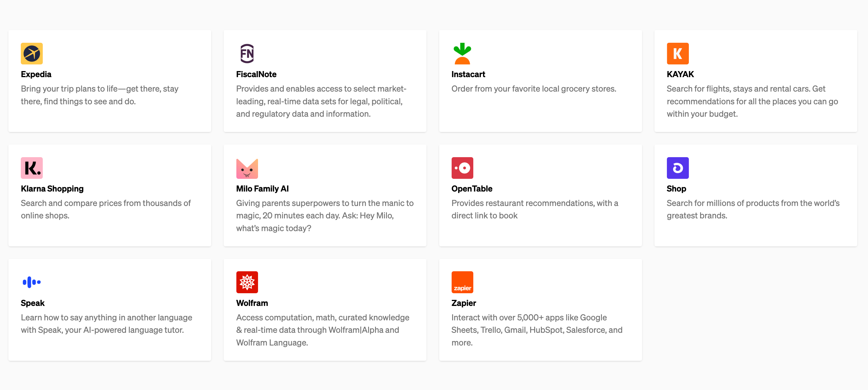Open the Zapier card heading
This screenshot has width=868, height=390.
(x=464, y=303)
